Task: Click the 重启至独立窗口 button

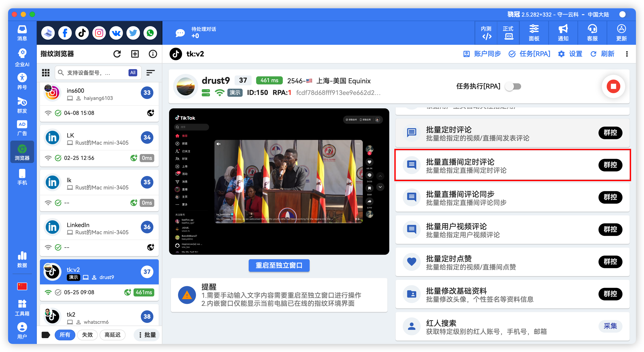Action: (279, 265)
